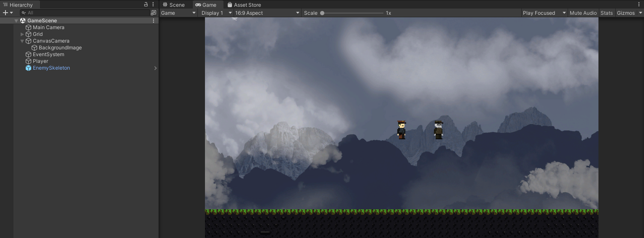
Task: Open EnemySkeleton prefab using arrow chevron
Action: coord(155,68)
